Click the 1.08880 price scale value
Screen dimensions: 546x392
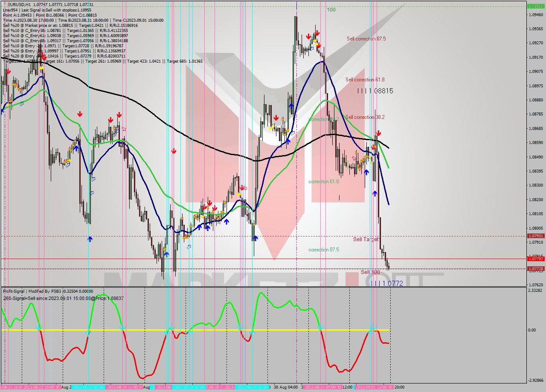(x=536, y=100)
